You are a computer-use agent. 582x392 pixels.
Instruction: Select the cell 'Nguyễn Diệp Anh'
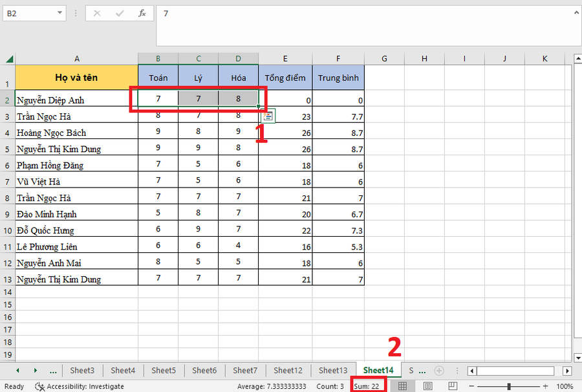click(x=76, y=100)
